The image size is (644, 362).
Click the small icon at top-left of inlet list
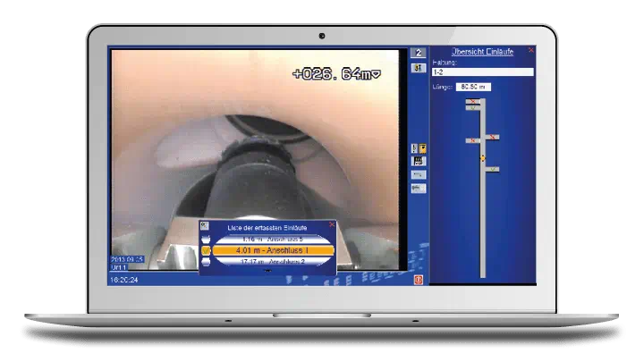[205, 226]
